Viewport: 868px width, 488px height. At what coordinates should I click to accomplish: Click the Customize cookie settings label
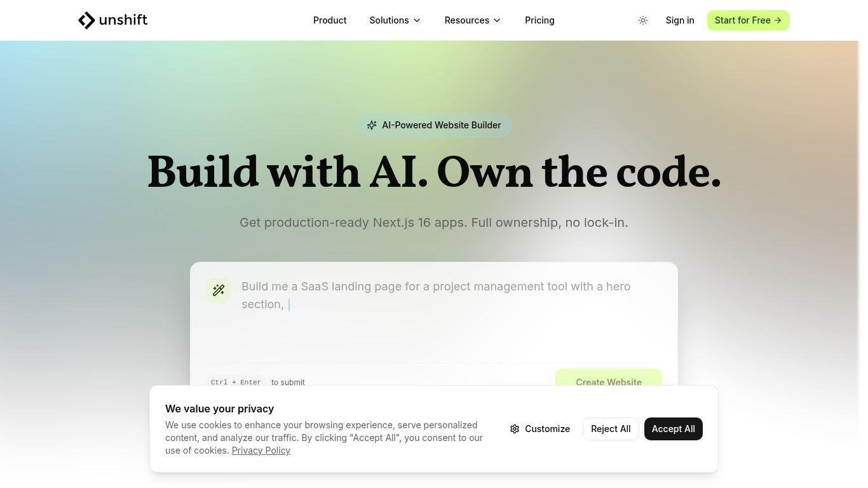click(547, 429)
